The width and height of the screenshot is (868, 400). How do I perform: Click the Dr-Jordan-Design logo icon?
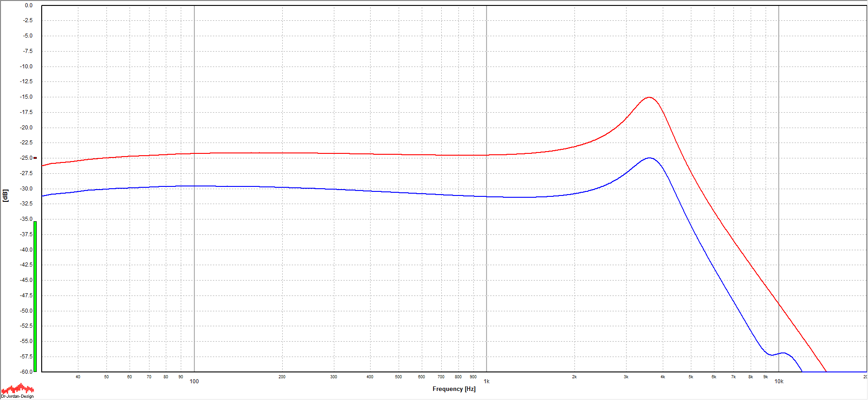coord(17,390)
